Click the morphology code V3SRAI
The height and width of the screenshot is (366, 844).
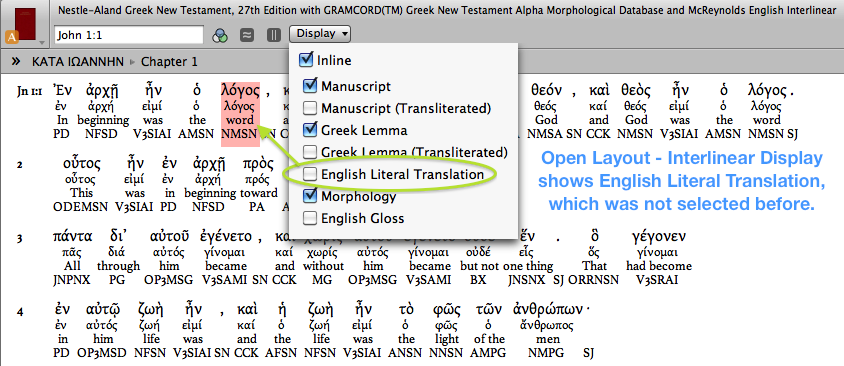pos(657,280)
